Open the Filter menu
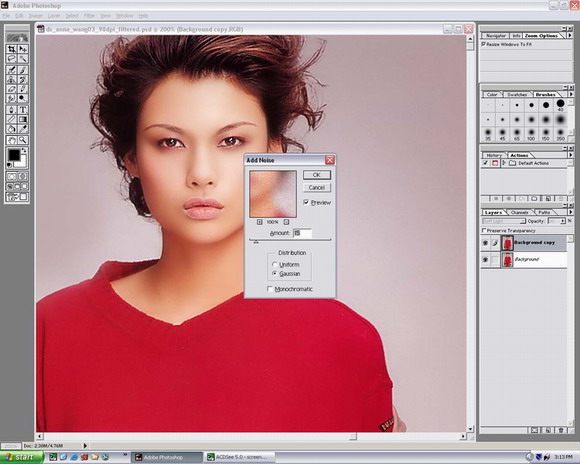 click(x=89, y=16)
